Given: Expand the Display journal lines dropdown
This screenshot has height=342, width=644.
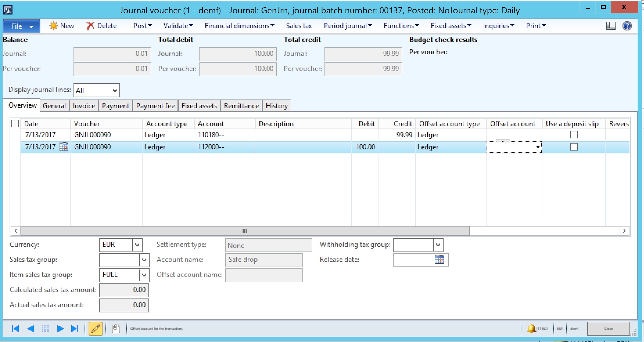Looking at the screenshot, I should 115,91.
